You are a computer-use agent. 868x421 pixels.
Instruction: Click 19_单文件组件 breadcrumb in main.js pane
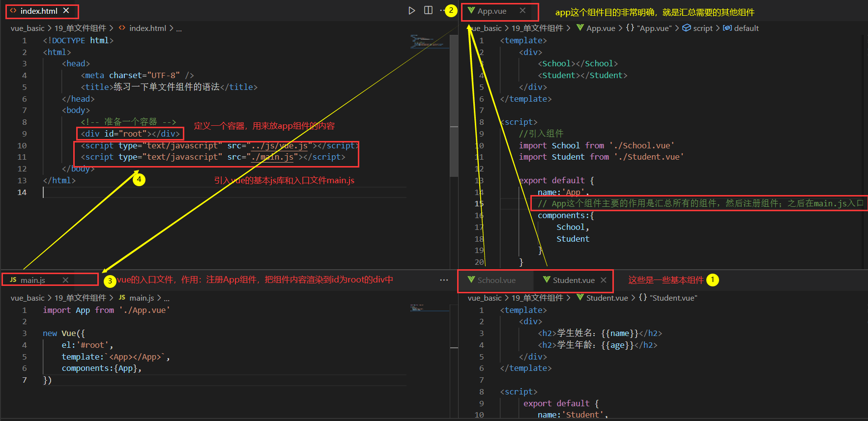80,298
